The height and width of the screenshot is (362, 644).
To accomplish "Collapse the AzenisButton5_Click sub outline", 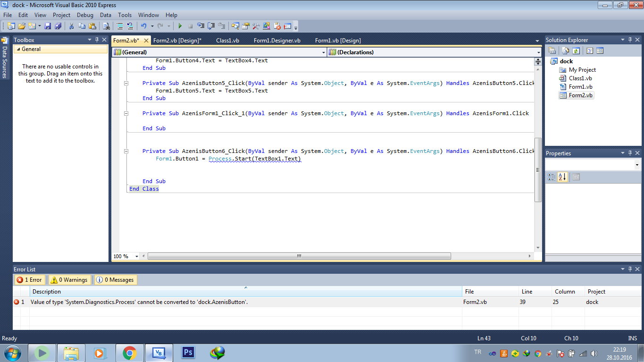I will [126, 83].
